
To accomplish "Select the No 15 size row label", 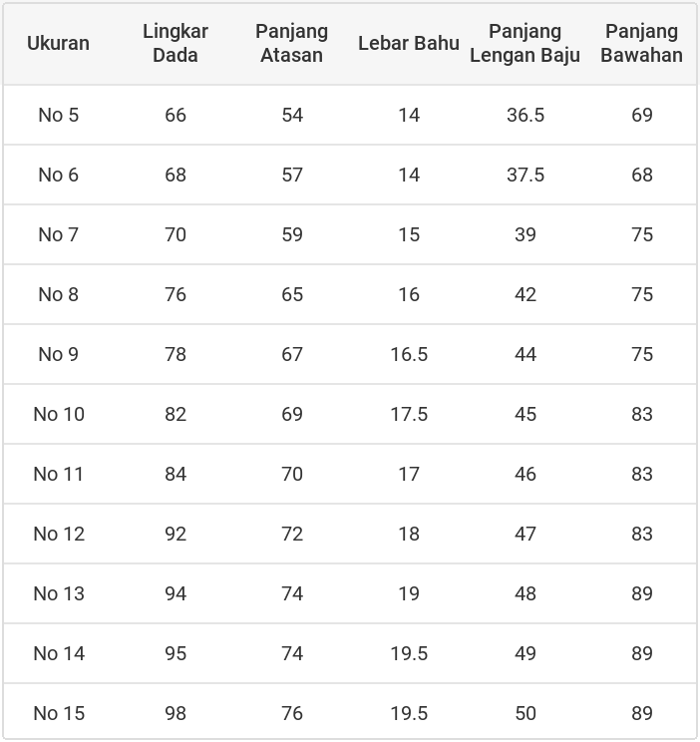I will coord(59,713).
